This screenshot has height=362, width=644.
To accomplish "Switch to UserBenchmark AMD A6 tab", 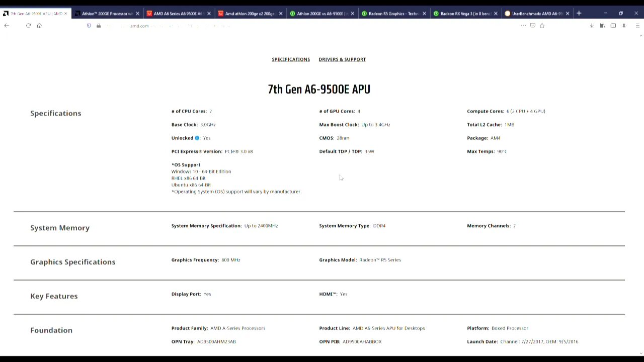I will [x=537, y=14].
